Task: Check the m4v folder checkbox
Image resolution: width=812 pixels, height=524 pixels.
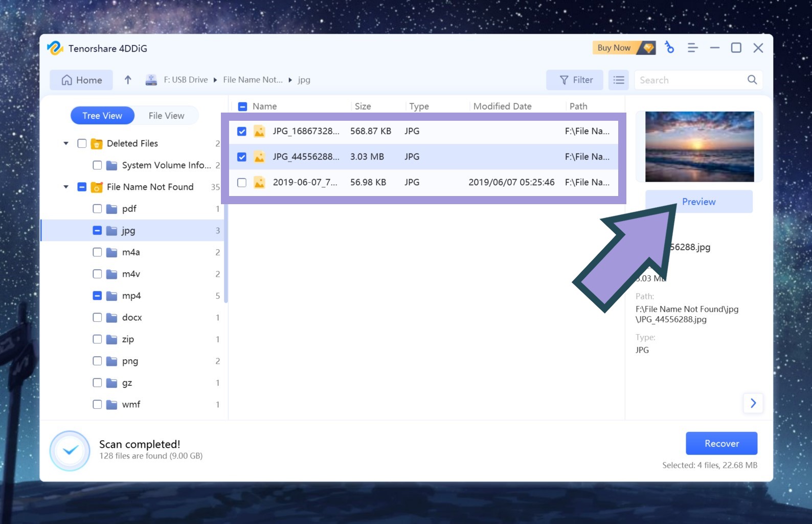Action: coord(97,274)
